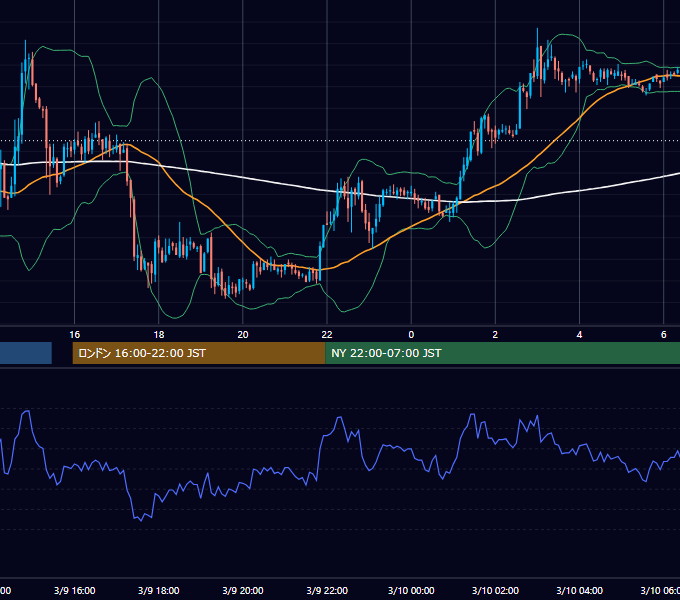Click hour label 20 on upper chart axis
Viewport: 680px width, 600px height.
click(243, 334)
